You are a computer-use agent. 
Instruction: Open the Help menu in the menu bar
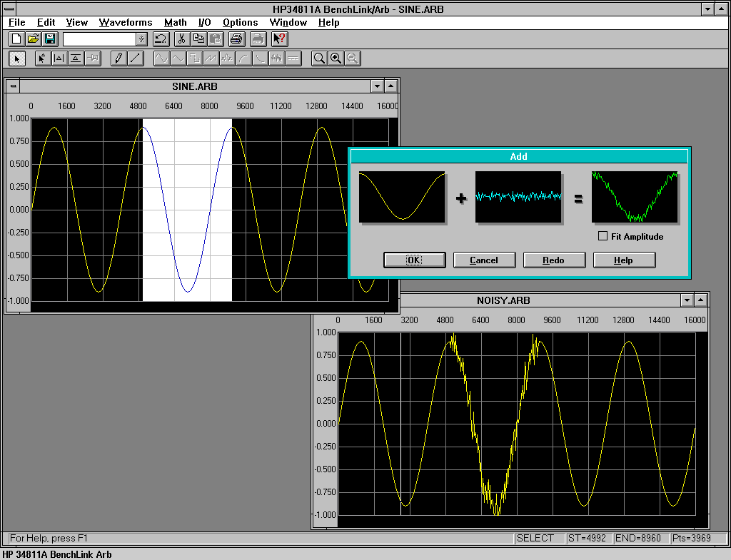328,22
